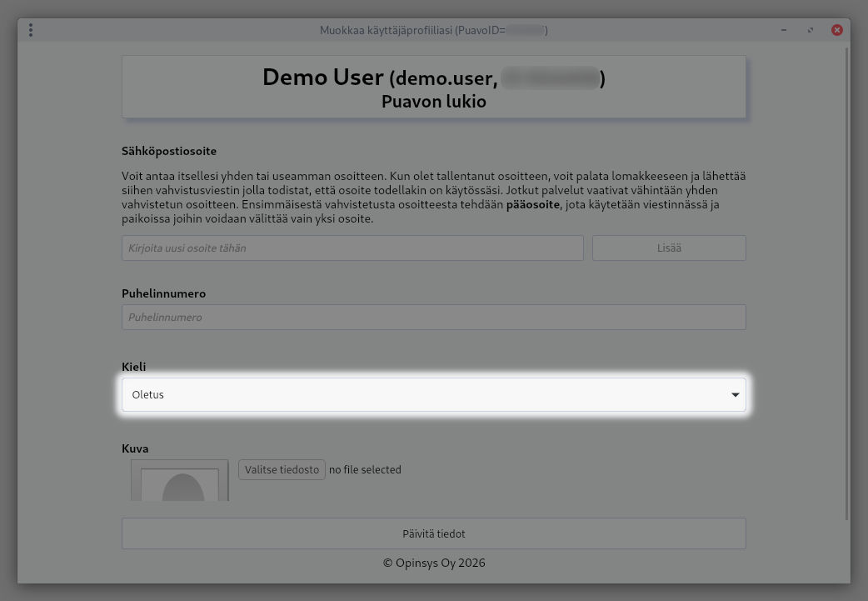Click the restore window size icon
Screen dimensions: 868x601
pos(811,30)
